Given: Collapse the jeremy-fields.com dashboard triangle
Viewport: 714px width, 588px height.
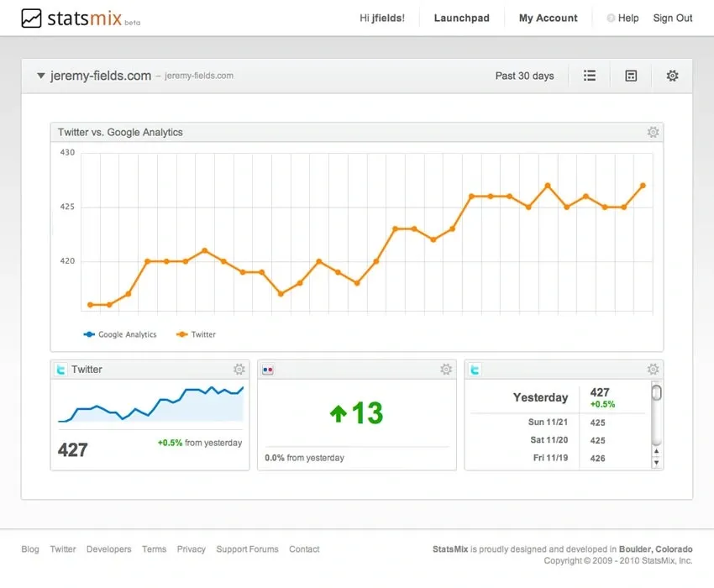Looking at the screenshot, I should point(40,76).
